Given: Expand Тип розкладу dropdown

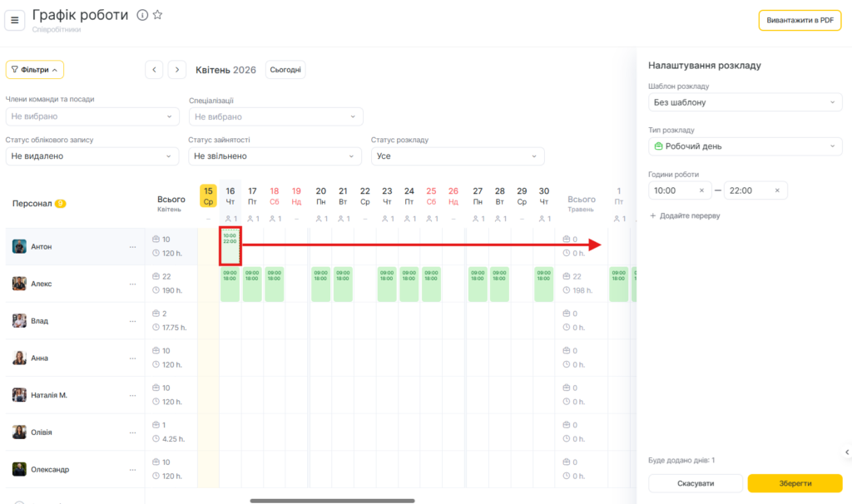Looking at the screenshot, I should coord(745,146).
